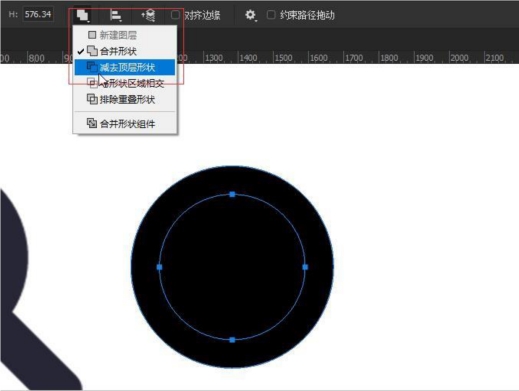Viewport: 519px width, 391px height.
Task: Open the path arrangement icon
Action: [148, 15]
